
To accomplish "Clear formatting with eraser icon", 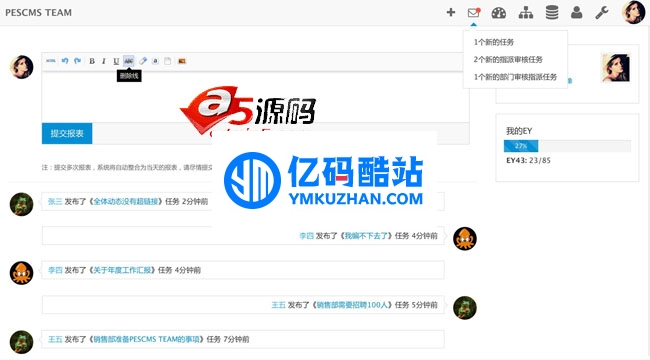I will (x=143, y=61).
